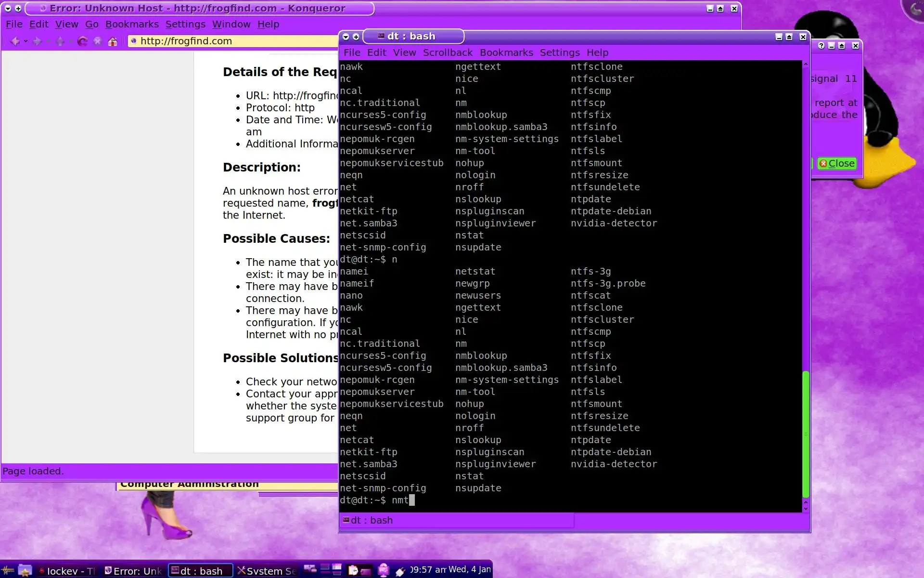Image resolution: width=924 pixels, height=578 pixels.
Task: Toggle on-all-desktops pin for Konqueror window
Action: 18,8
